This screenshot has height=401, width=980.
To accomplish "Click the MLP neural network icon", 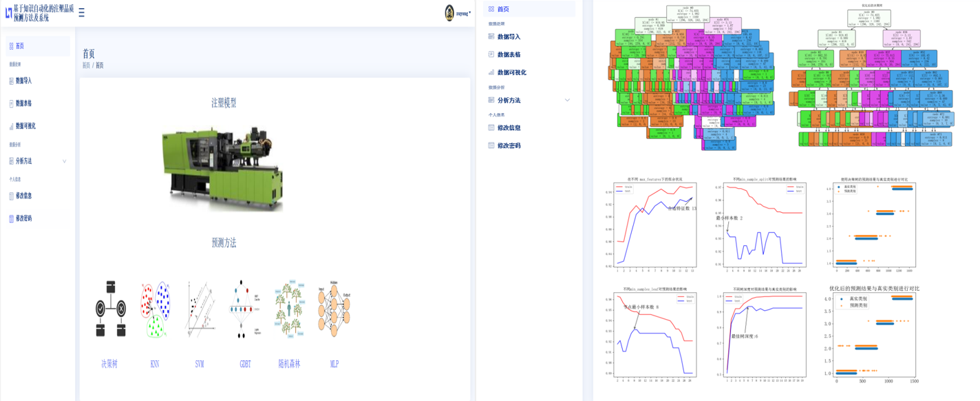I will point(334,309).
